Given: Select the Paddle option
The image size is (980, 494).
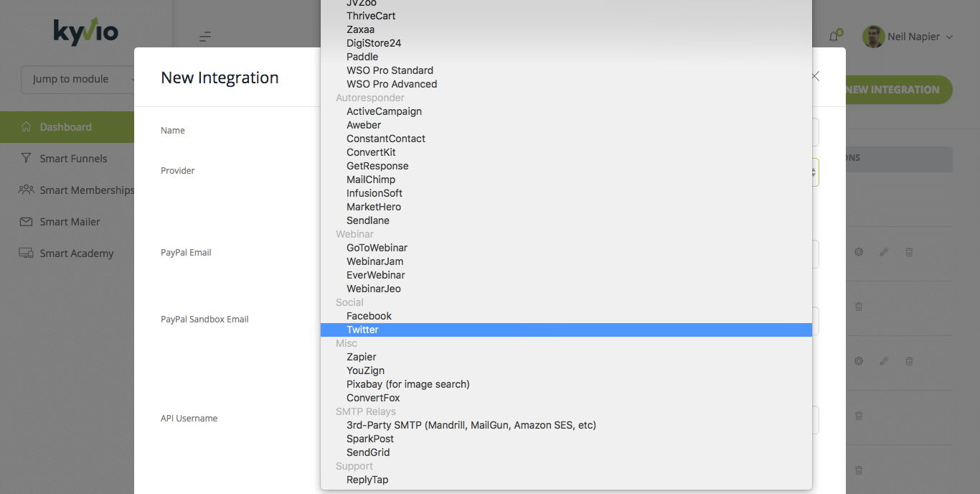Looking at the screenshot, I should point(566,57).
